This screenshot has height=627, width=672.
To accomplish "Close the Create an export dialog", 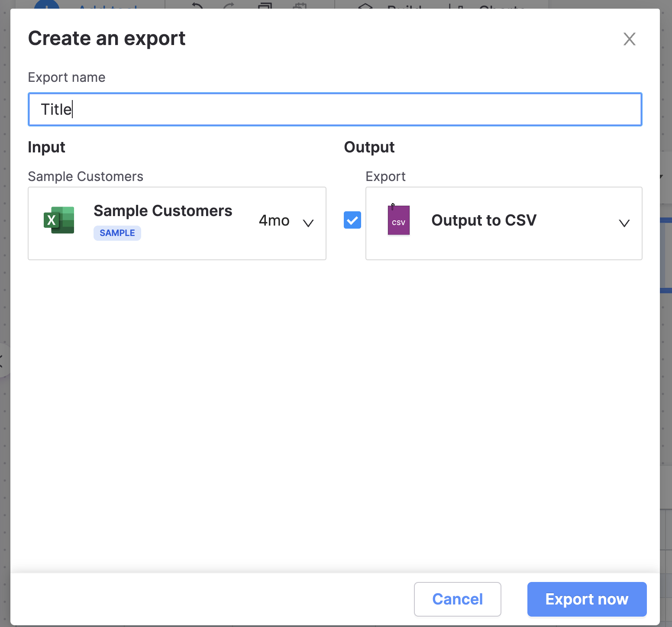I will point(629,39).
